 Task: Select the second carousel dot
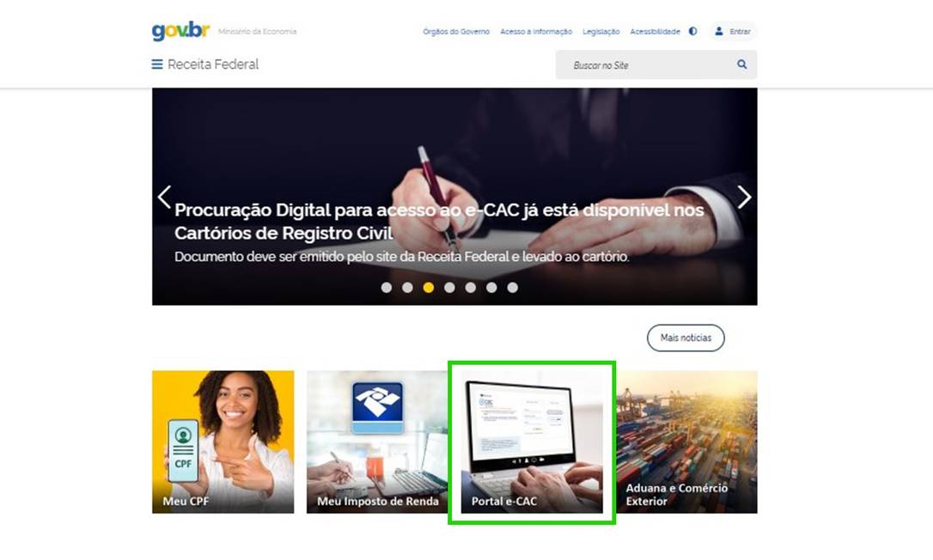point(407,288)
